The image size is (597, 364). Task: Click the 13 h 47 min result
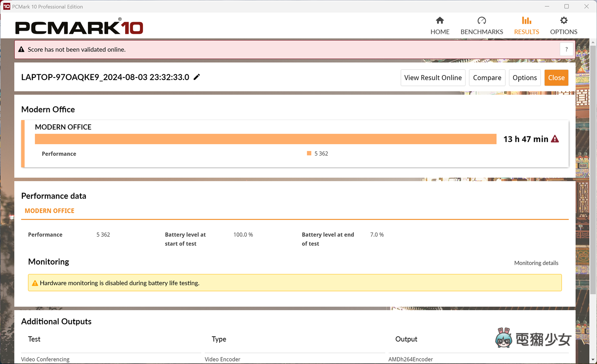[526, 139]
